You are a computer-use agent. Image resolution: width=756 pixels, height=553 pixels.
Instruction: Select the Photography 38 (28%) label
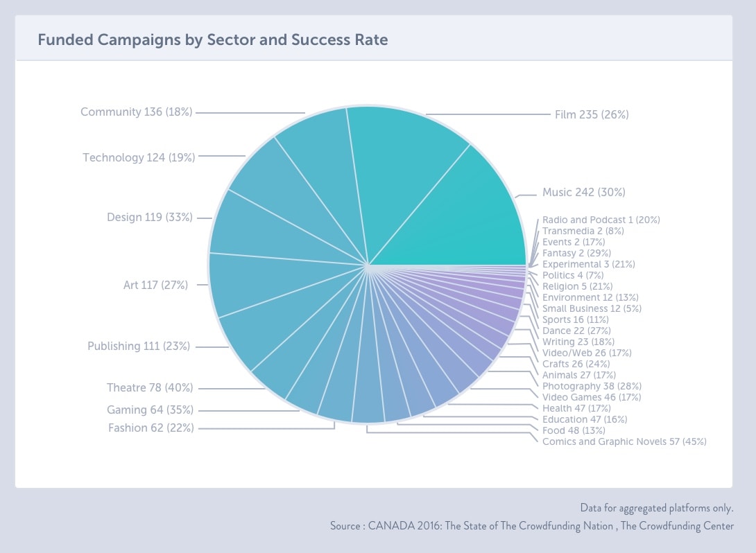pos(592,386)
